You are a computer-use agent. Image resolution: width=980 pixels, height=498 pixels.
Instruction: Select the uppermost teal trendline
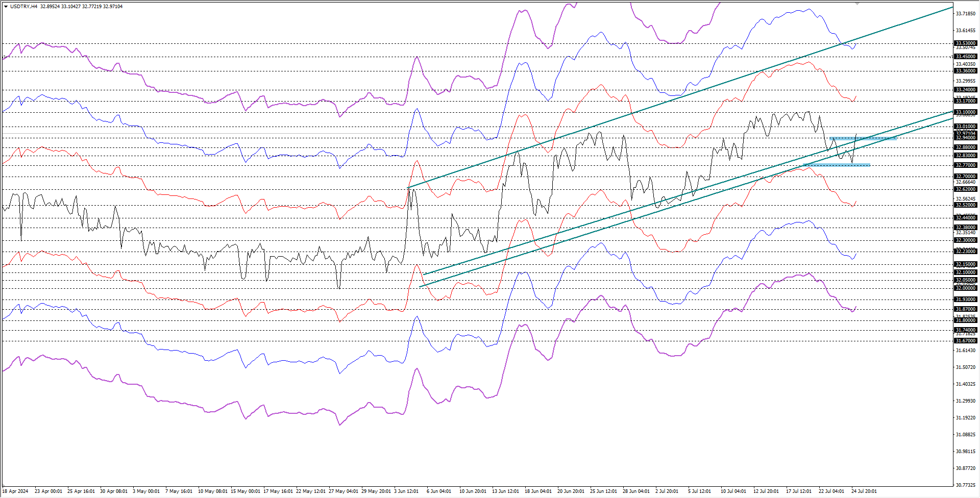680,97
